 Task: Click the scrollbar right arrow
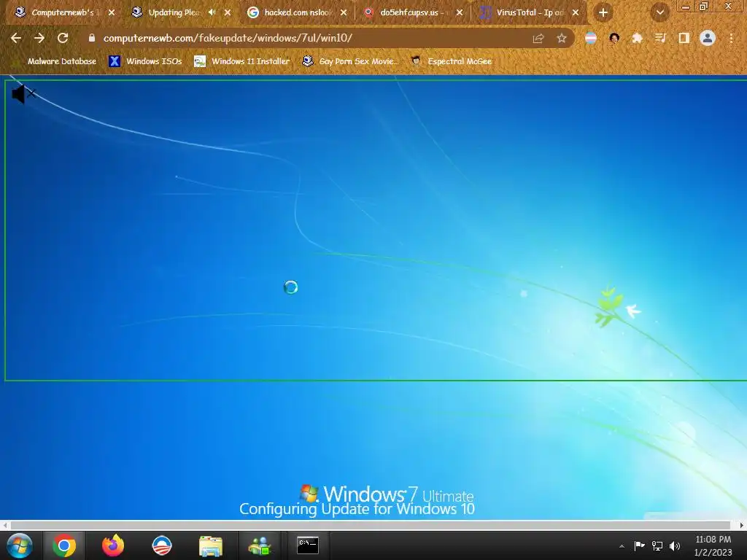(x=741, y=525)
